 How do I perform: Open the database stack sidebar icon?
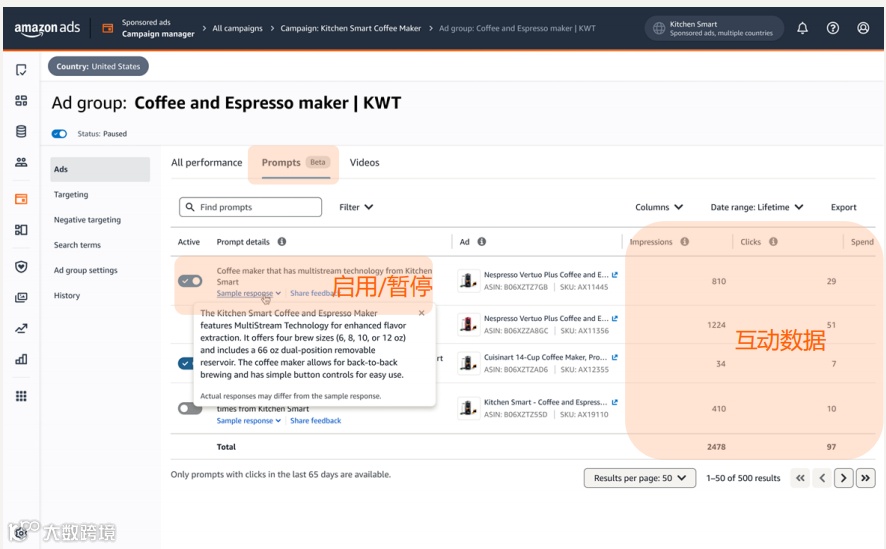point(21,132)
